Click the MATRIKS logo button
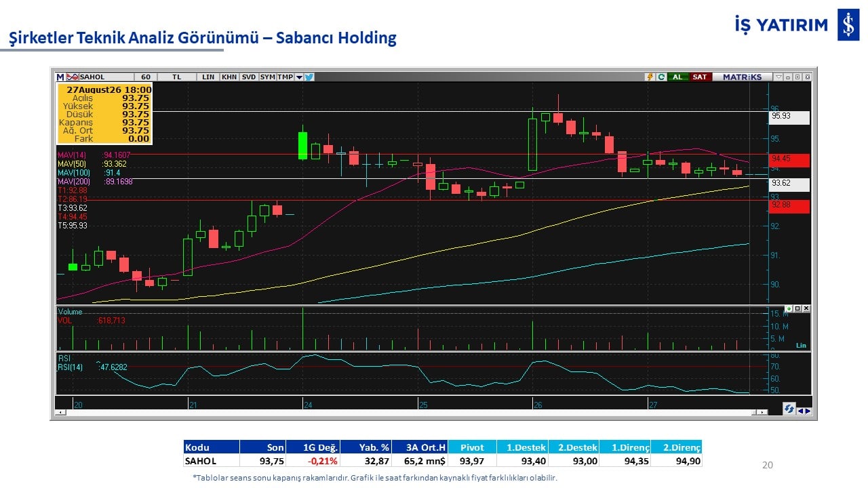 [742, 77]
